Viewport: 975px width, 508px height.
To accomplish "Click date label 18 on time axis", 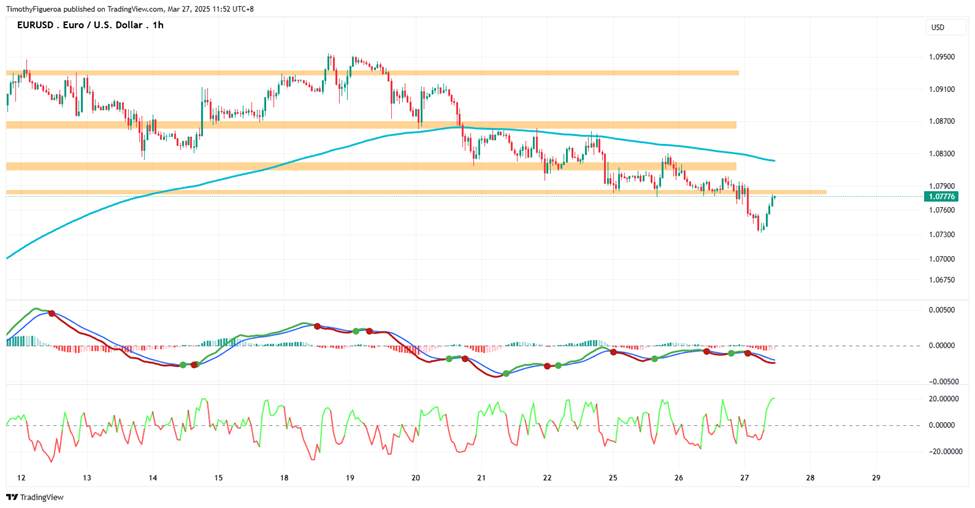I will [284, 478].
